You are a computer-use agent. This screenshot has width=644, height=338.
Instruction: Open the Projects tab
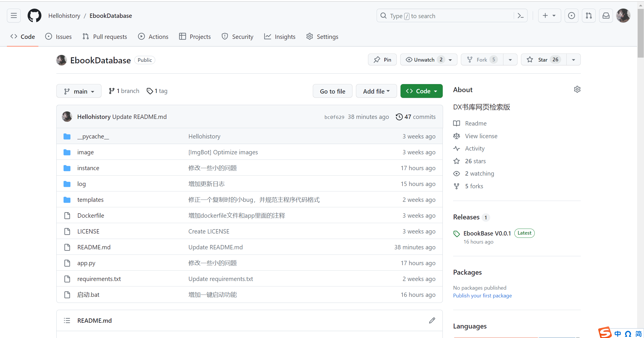195,37
